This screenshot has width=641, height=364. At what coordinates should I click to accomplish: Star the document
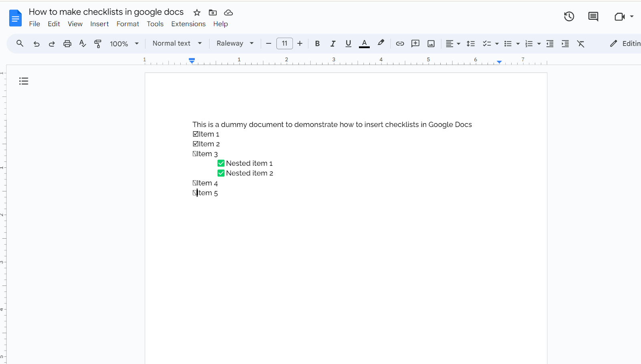(x=197, y=12)
